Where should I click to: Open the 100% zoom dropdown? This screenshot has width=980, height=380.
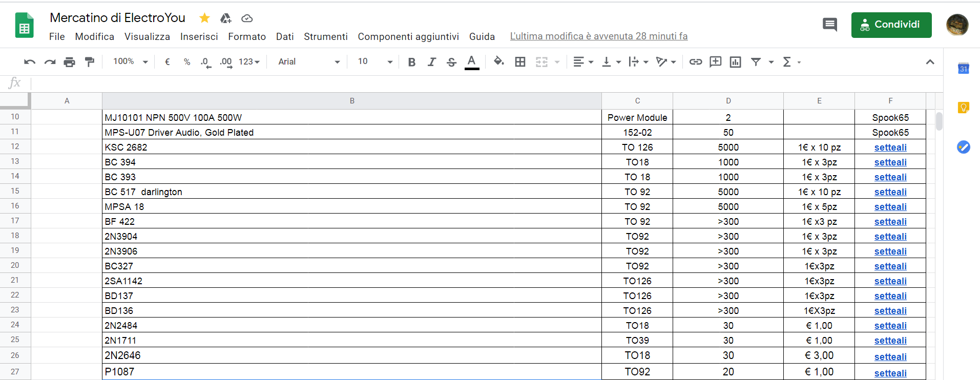(130, 62)
